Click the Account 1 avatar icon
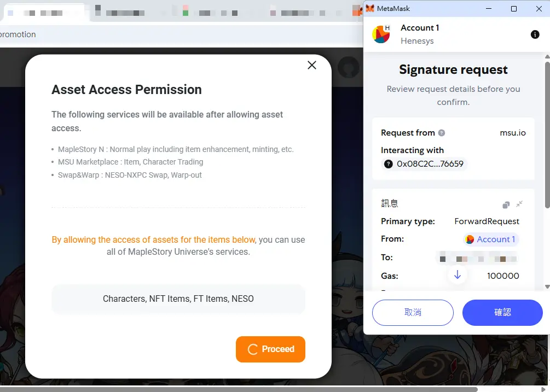The height and width of the screenshot is (392, 550). pyautogui.click(x=380, y=34)
